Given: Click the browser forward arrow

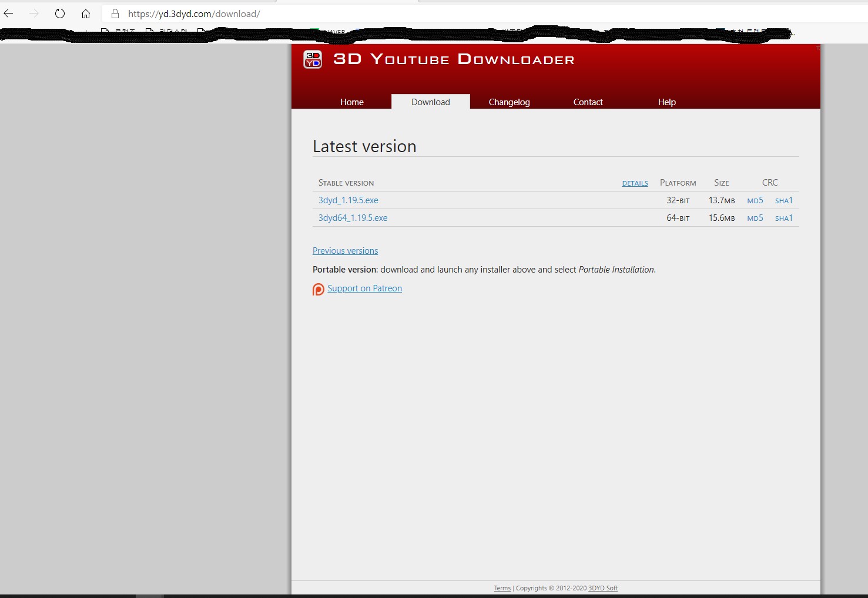Looking at the screenshot, I should tap(34, 14).
